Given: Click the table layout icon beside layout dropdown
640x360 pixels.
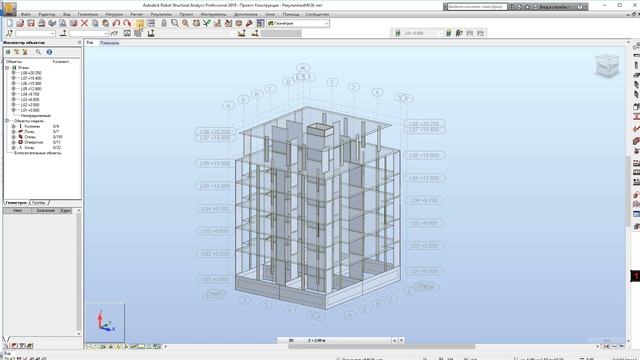Looking at the screenshot, I should pos(260,23).
